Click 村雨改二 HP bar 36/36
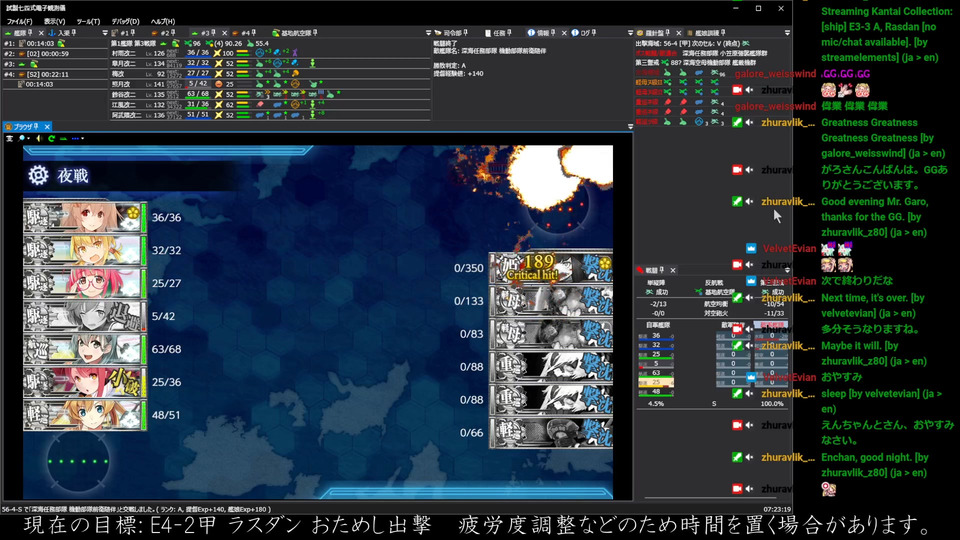Viewport: 960px width, 540px height. pyautogui.click(x=198, y=53)
